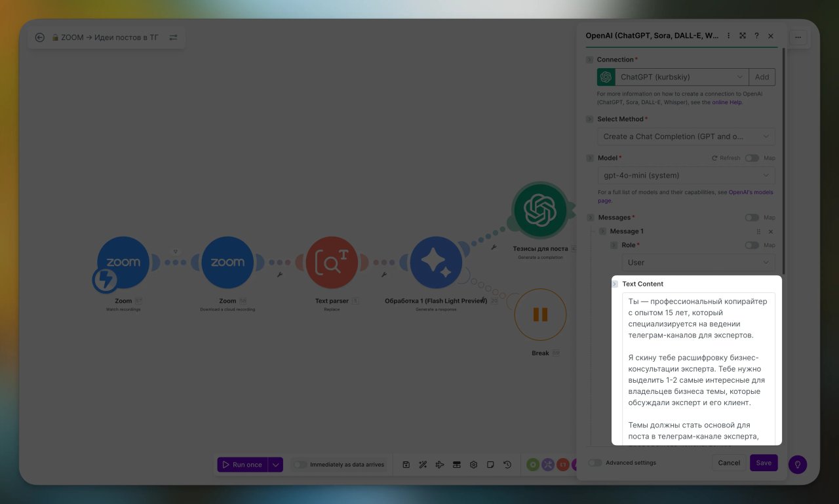Screen dimensions: 839x504
Task: Enable Immediately as data arrives switch
Action: 300,465
